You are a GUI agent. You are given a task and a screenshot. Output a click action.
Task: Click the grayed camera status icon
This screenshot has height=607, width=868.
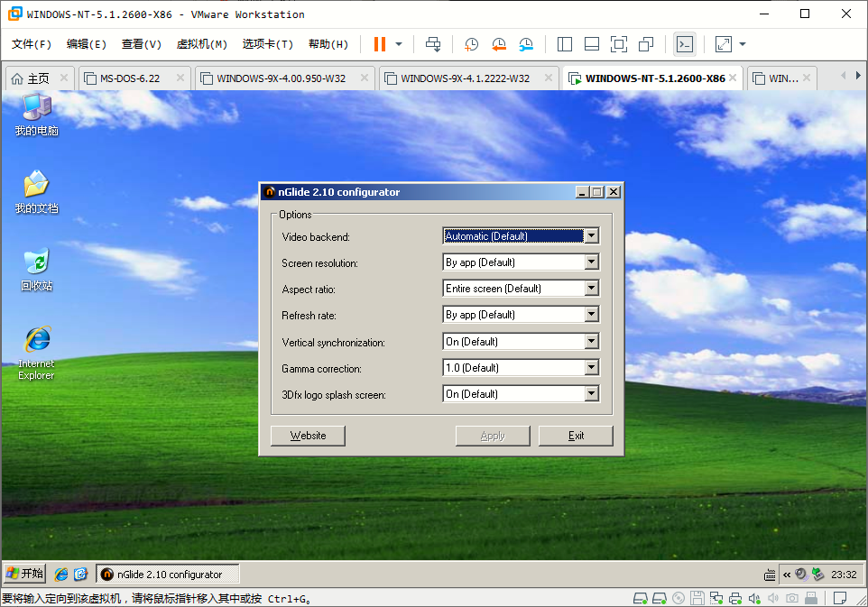tap(792, 598)
